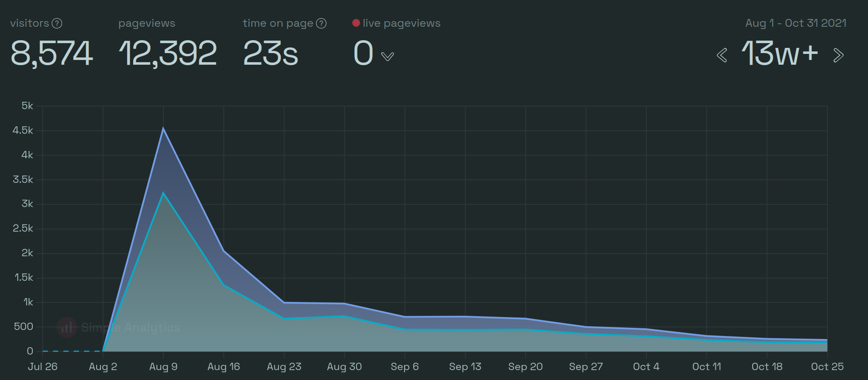Click the 3k y-axis label
This screenshot has height=380, width=868.
pos(27,204)
